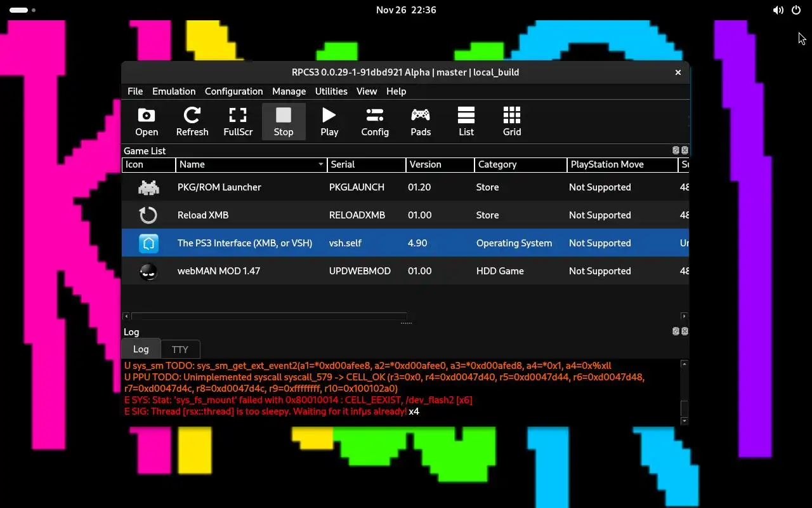This screenshot has height=508, width=812.
Task: Sort by PlayStation Move column
Action: coord(622,164)
